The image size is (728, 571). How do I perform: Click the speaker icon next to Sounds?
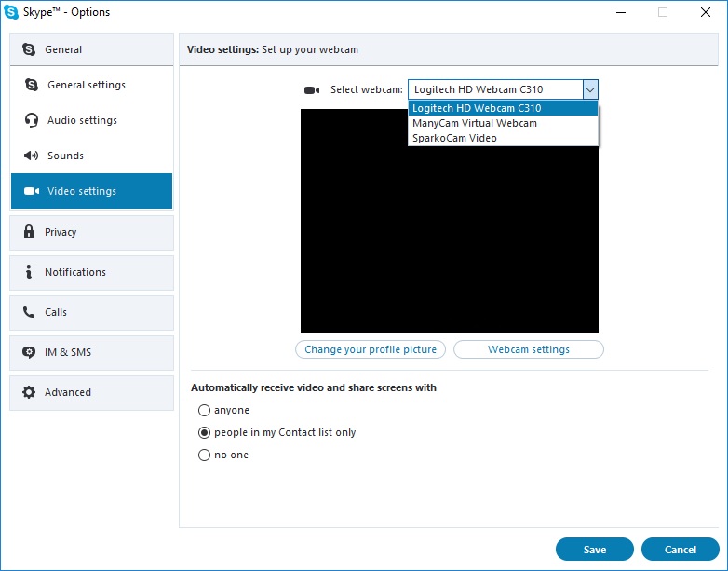tap(31, 156)
